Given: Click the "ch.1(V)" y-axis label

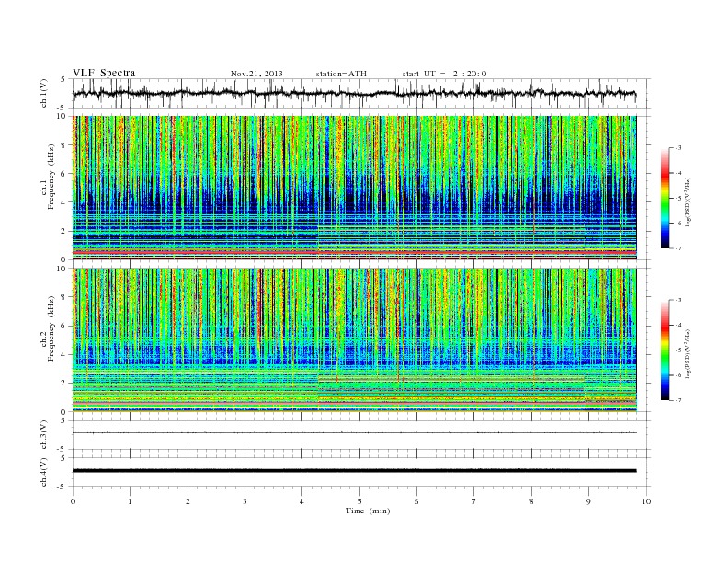Looking at the screenshot, I should tap(44, 95).
